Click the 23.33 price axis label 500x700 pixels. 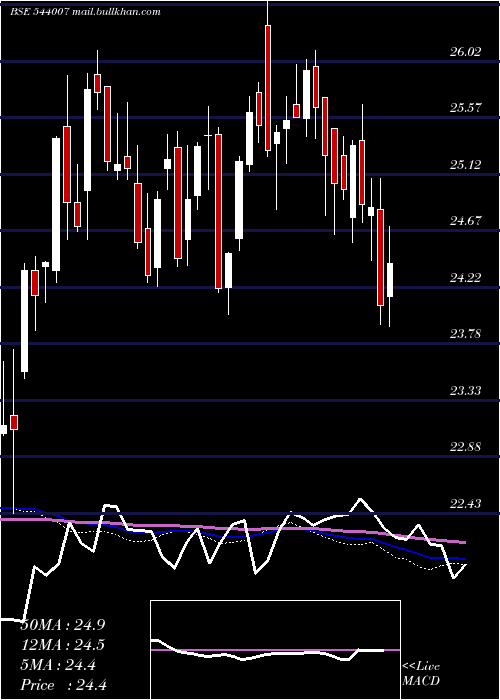point(466,391)
